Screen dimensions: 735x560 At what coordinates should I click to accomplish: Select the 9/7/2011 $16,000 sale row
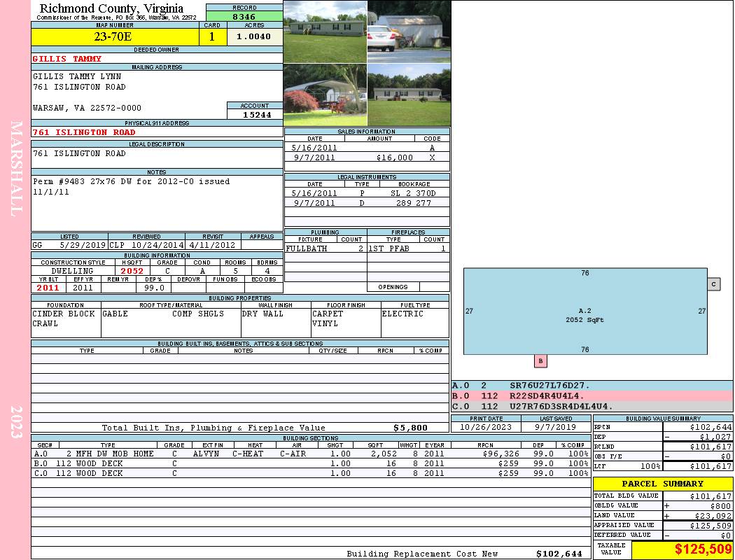click(367, 157)
